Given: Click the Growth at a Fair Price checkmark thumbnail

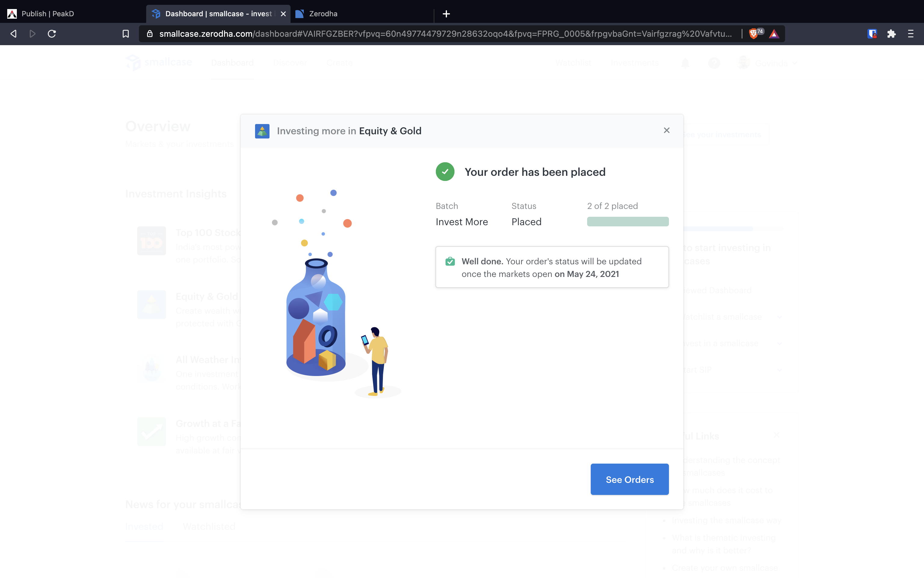Looking at the screenshot, I should click(152, 432).
